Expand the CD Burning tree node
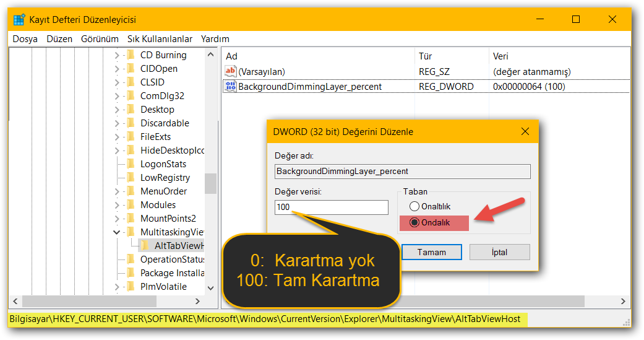This screenshot has width=644, height=340. 117,55
